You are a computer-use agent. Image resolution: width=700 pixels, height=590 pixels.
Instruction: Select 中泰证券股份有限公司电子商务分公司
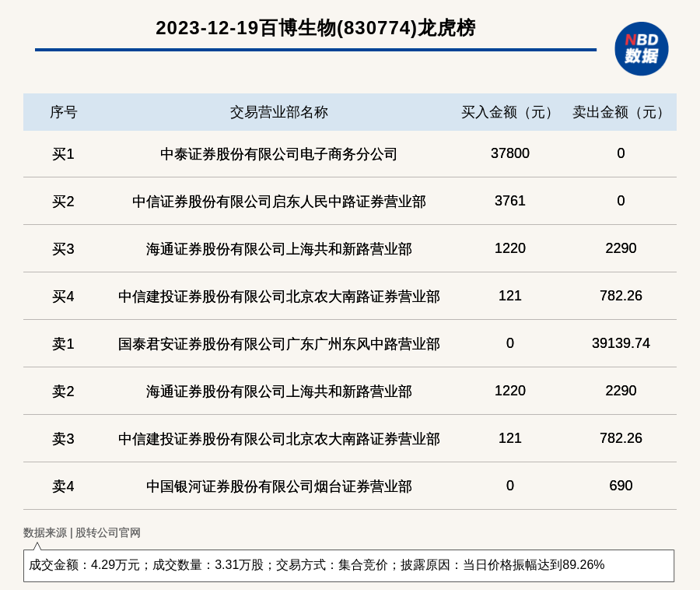[x=279, y=154]
